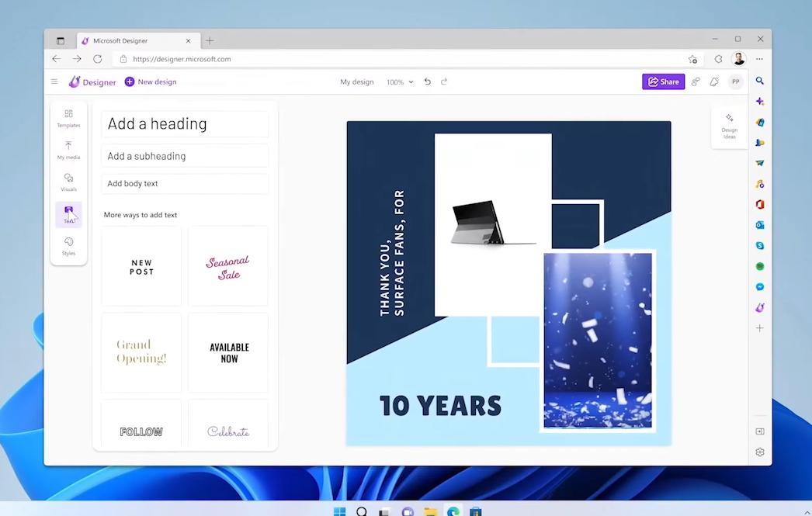
Task: Click the My design title
Action: click(357, 81)
